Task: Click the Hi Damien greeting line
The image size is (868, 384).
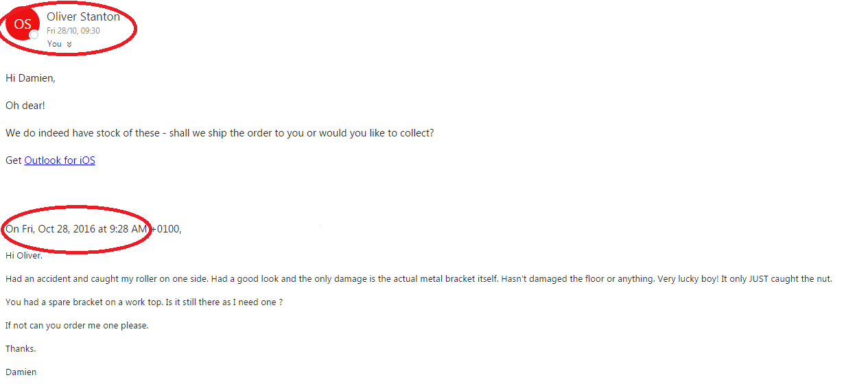Action: (x=30, y=78)
